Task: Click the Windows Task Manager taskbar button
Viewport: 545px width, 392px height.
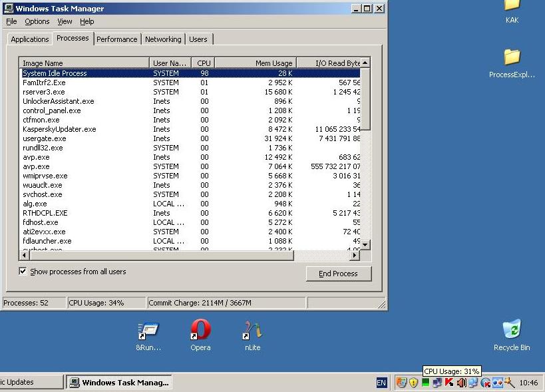Action: [119, 382]
